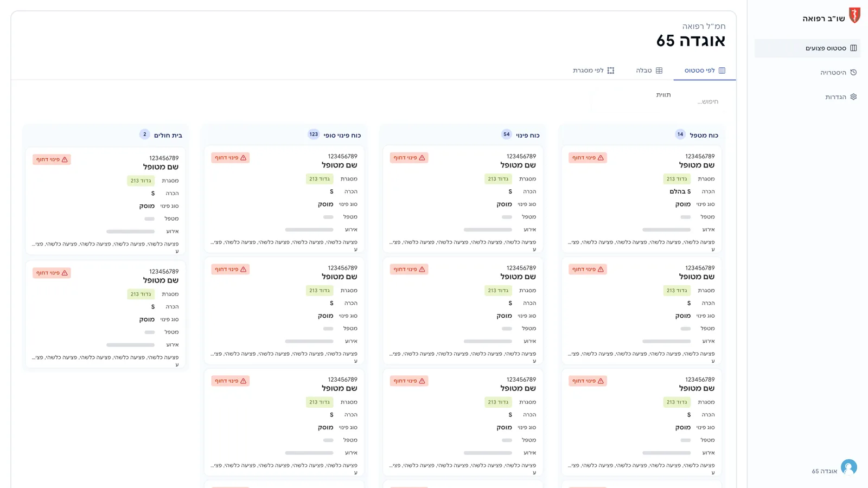Image resolution: width=868 pixels, height=488 pixels.
Task: Click the כוח מטפל column header
Action: pos(704,135)
